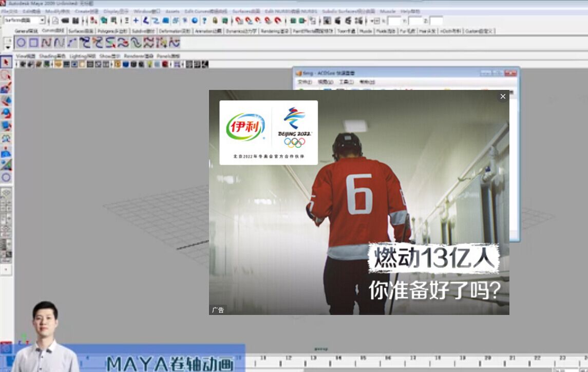Click the blue N curve tool on shelf
Viewport: 588px width, 372px height.
point(59,43)
